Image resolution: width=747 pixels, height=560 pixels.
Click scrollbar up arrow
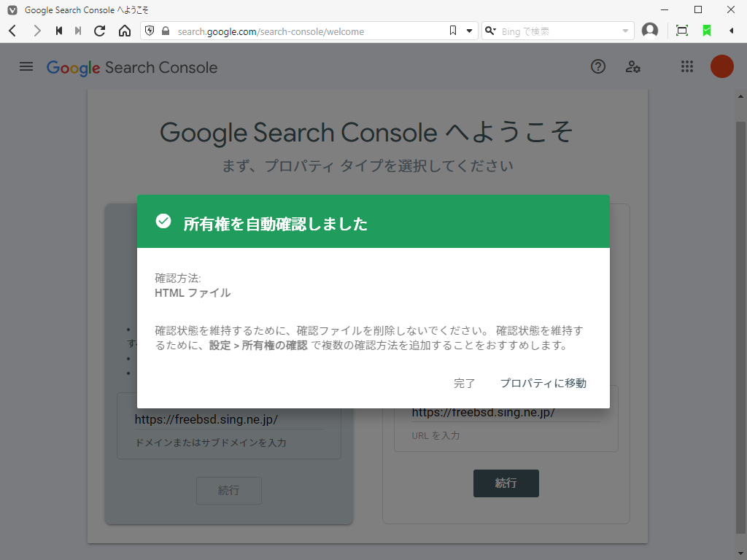pos(740,96)
